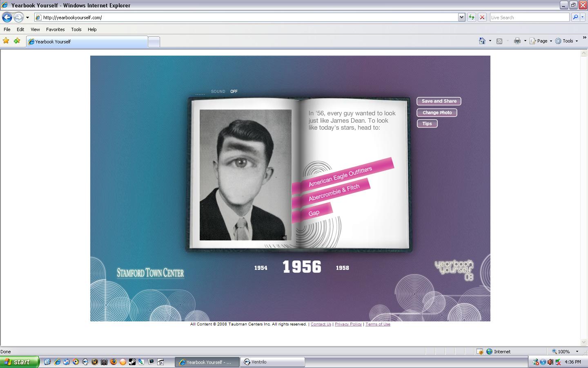This screenshot has height=368, width=588.
Task: Turn sound OFF on the yearbook page
Action: pos(234,92)
